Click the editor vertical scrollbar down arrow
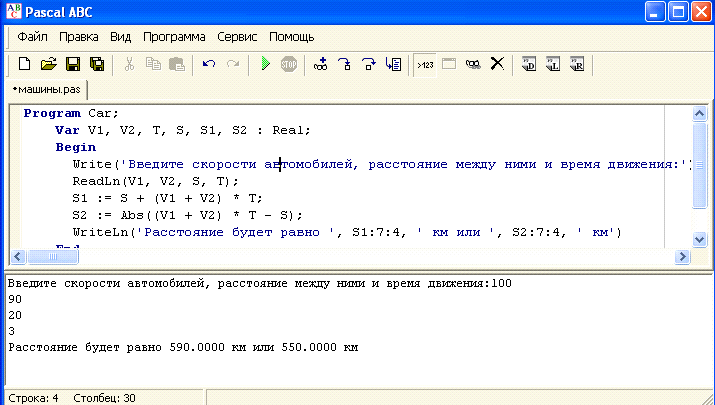 (x=699, y=239)
